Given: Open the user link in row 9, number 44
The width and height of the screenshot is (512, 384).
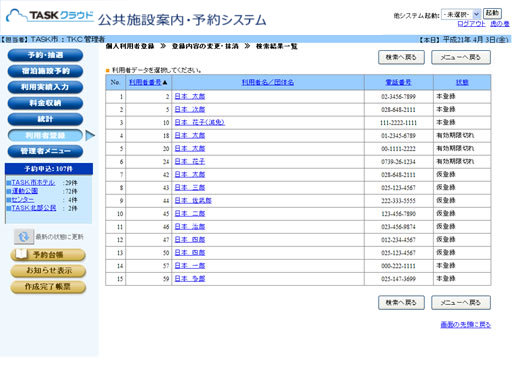Looking at the screenshot, I should click(193, 201).
